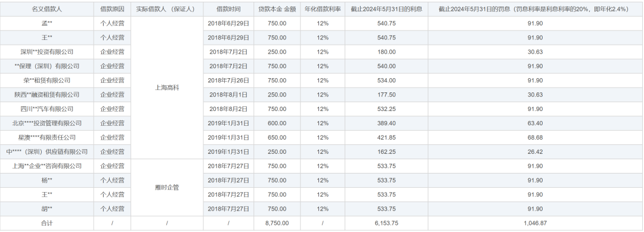This screenshot has width=644, height=232.
Task: Click the merged 上海高科 guarantor cell
Action: [167, 88]
